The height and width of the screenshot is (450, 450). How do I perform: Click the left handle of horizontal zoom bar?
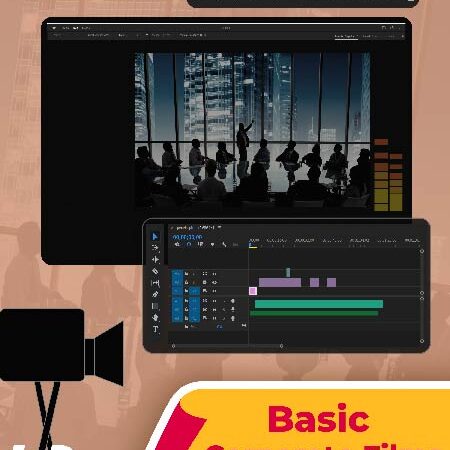click(173, 346)
